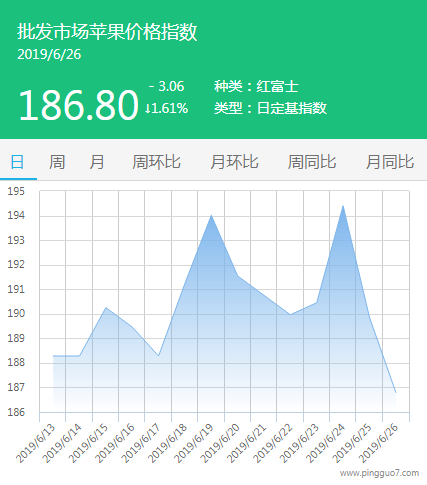427x485 pixels.
Task: Click the x-axis label 2019/6/18
Action: [x=168, y=443]
